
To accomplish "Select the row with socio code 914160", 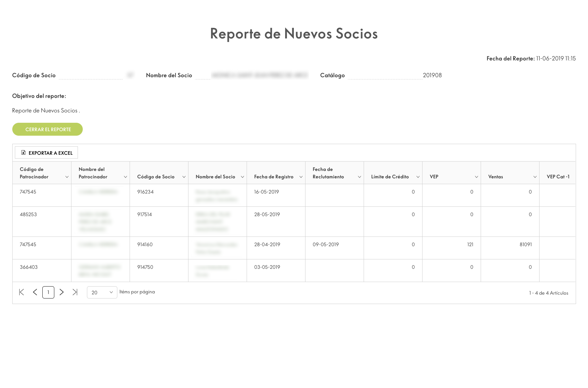I will [x=145, y=245].
